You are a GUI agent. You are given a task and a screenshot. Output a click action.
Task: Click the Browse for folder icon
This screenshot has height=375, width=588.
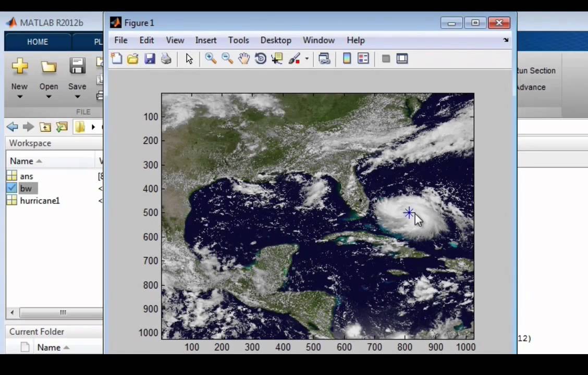click(62, 127)
